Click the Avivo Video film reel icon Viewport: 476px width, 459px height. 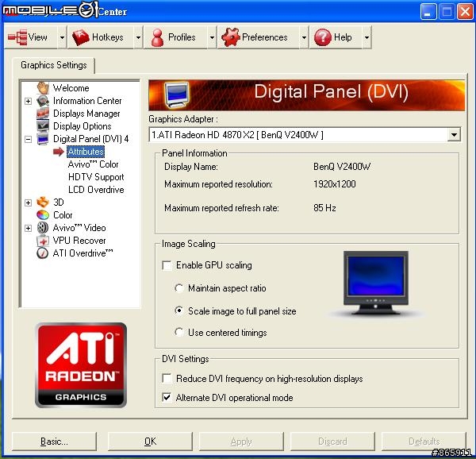click(43, 228)
